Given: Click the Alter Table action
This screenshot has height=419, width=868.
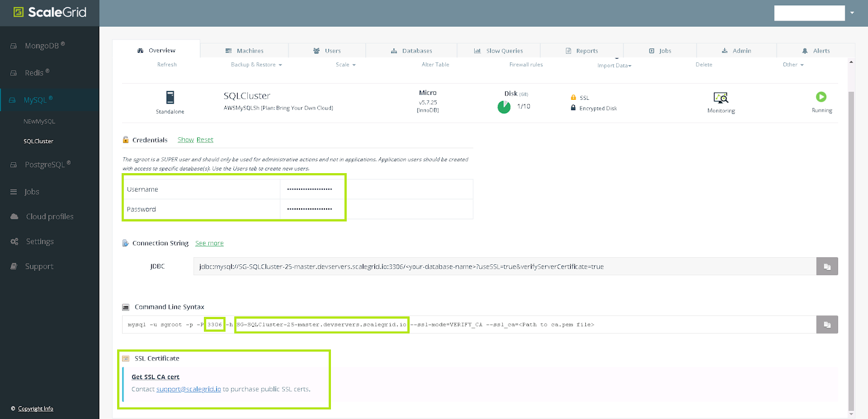Looking at the screenshot, I should [436, 65].
